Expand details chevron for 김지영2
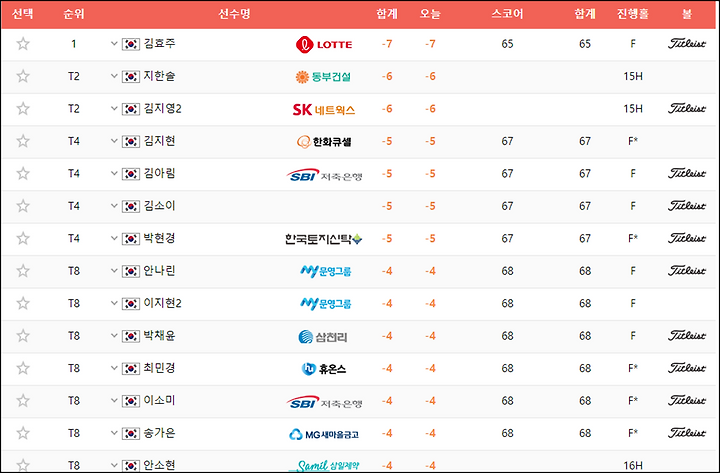The width and height of the screenshot is (720, 473). 114,108
